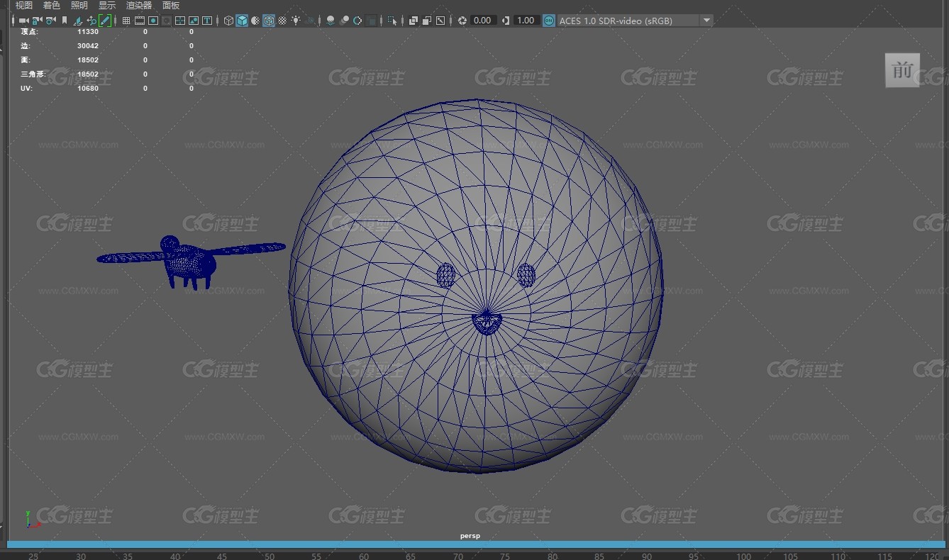Jump to frame 75 on time slider
949x560 pixels.
coord(506,556)
